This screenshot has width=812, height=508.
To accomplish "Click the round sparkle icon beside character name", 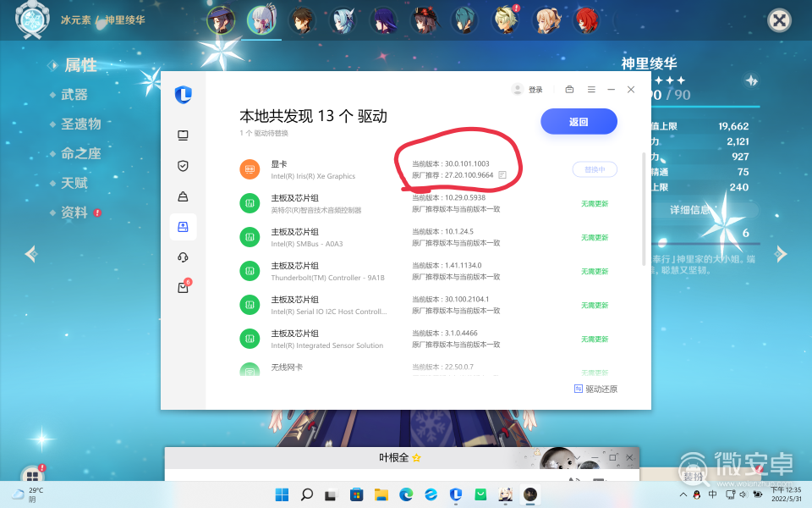I will [x=751, y=80].
